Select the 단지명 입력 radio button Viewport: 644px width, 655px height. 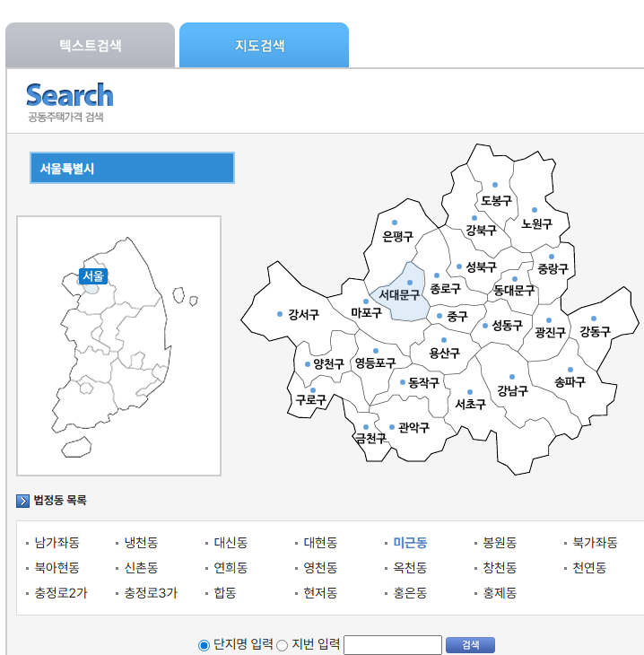204,645
